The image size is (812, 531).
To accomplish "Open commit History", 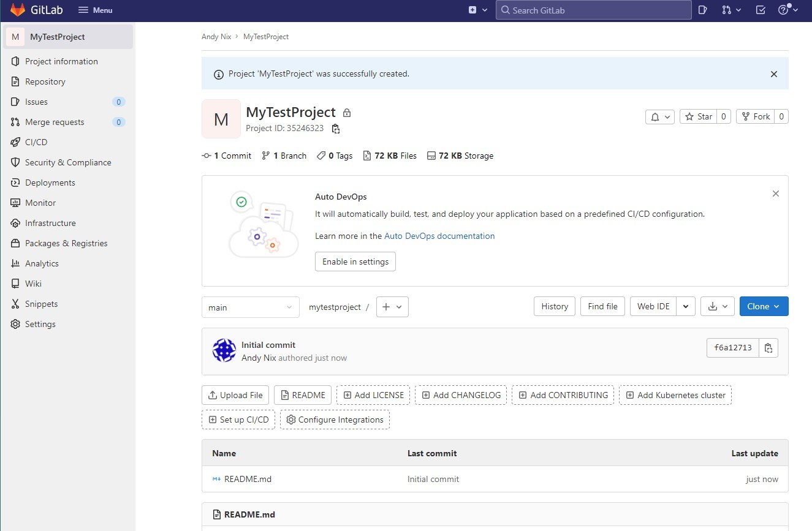I will pos(555,306).
